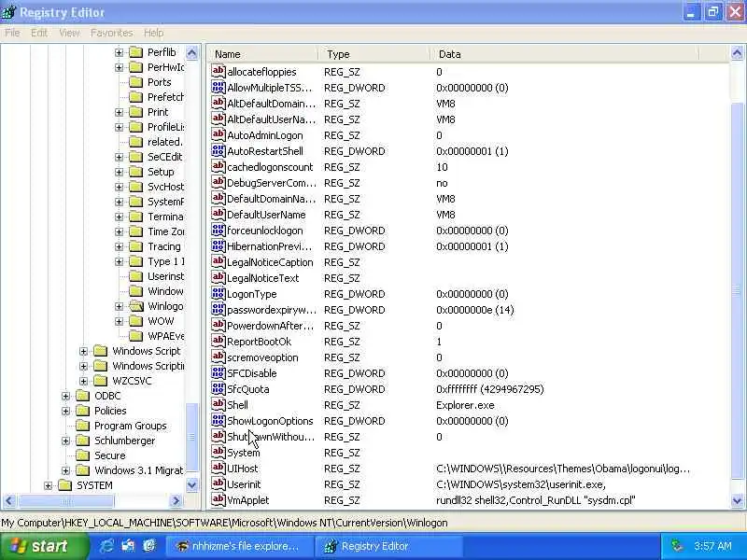
Task: Open the Edit menu
Action: pyautogui.click(x=39, y=33)
